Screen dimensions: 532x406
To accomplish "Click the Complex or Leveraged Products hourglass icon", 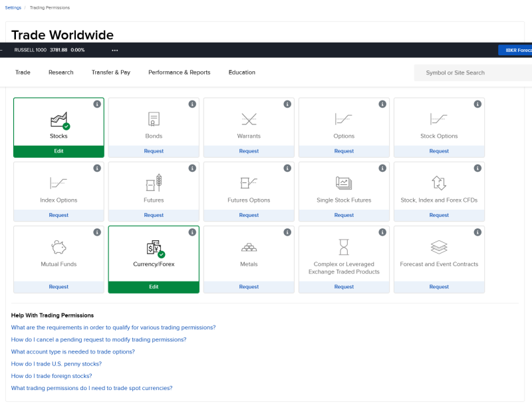I will coord(344,247).
